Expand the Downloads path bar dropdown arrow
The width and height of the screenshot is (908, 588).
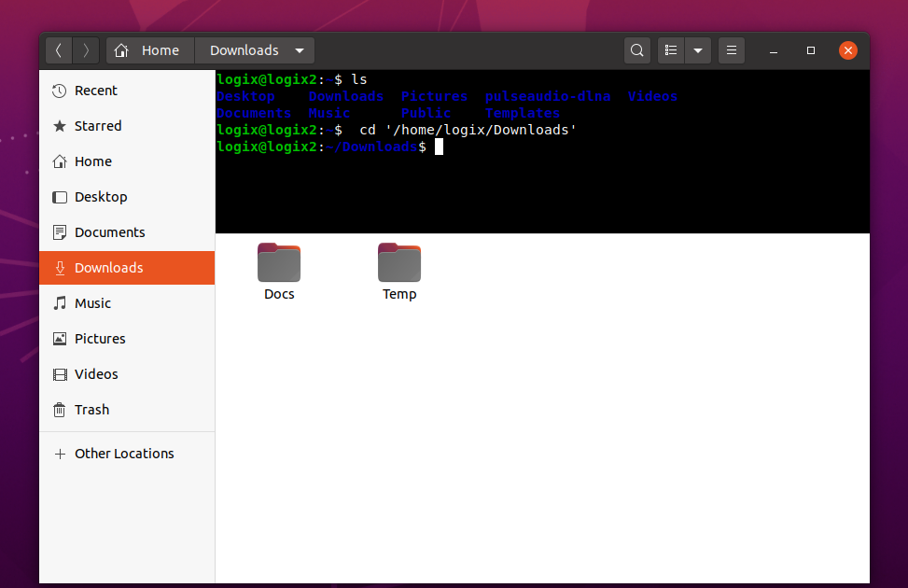[300, 51]
